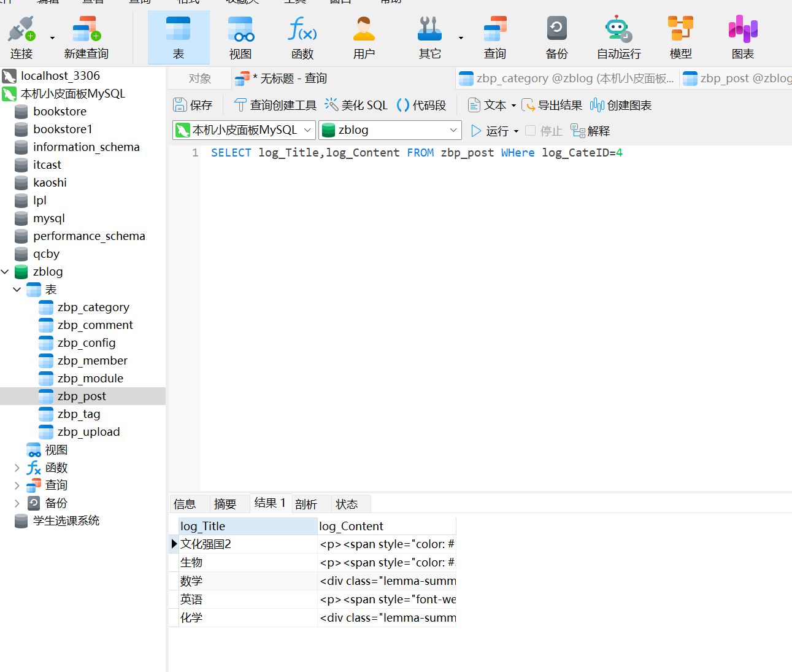792x672 pixels.
Task: Open the 文本 dropdown arrow
Action: click(513, 106)
